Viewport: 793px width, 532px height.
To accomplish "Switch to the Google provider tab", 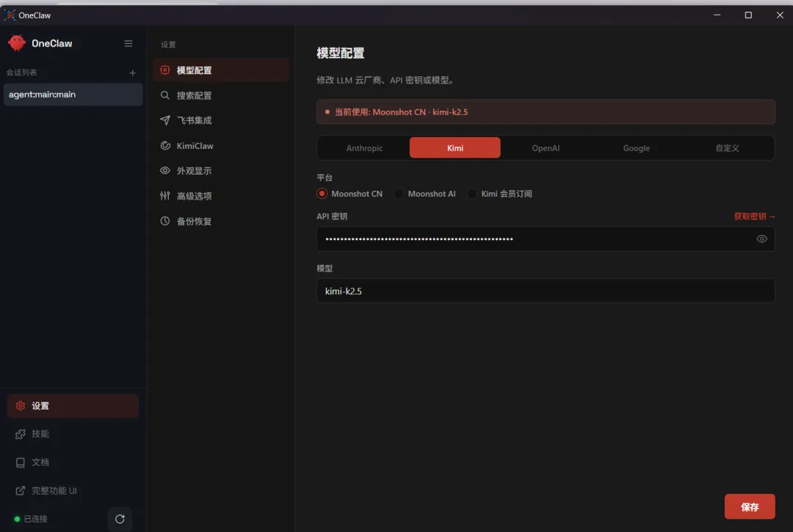I will click(x=636, y=148).
